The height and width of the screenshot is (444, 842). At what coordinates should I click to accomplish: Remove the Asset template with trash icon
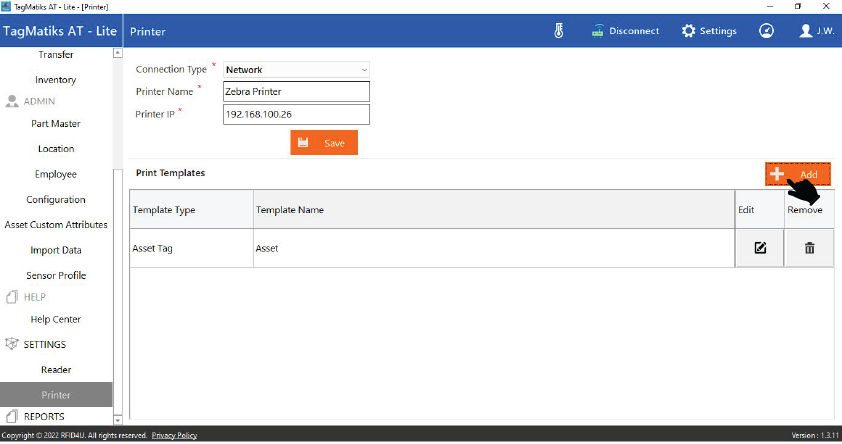tap(809, 248)
